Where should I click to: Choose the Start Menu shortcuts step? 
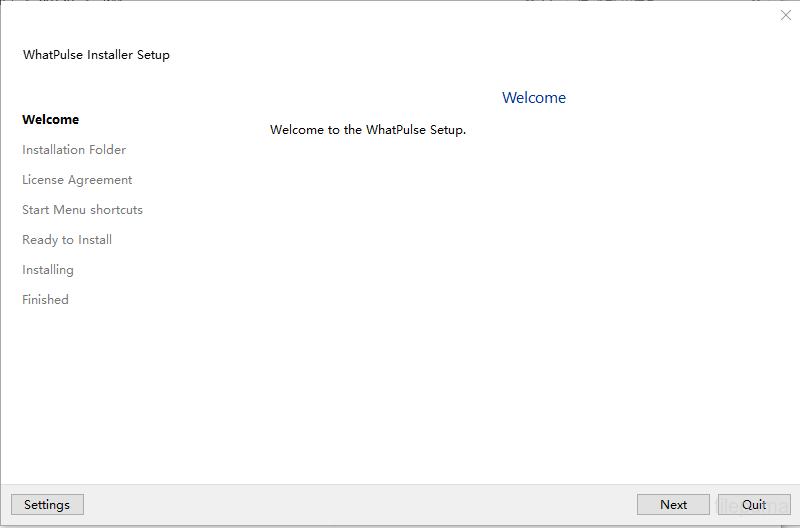click(82, 210)
